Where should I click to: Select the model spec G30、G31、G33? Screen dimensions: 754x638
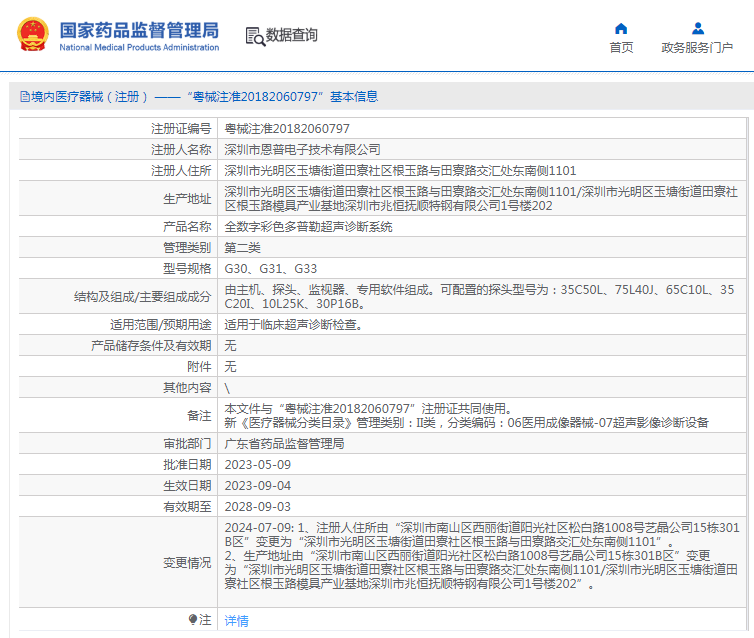tap(271, 269)
